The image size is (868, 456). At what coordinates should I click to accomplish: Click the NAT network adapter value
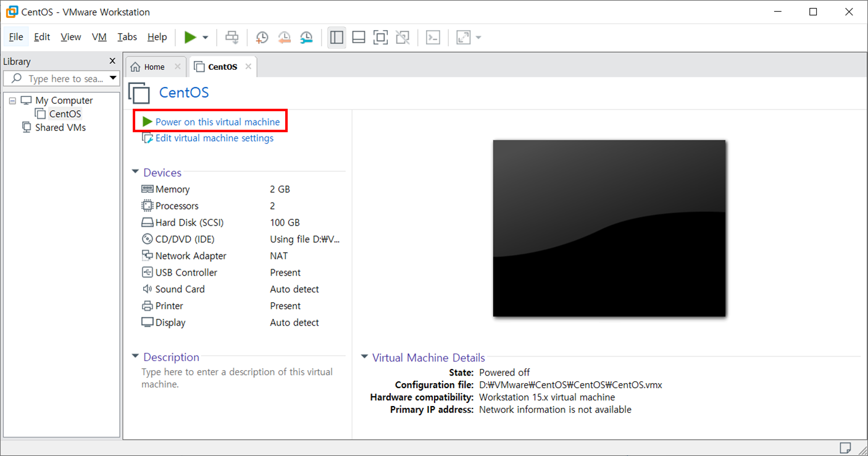tap(279, 256)
